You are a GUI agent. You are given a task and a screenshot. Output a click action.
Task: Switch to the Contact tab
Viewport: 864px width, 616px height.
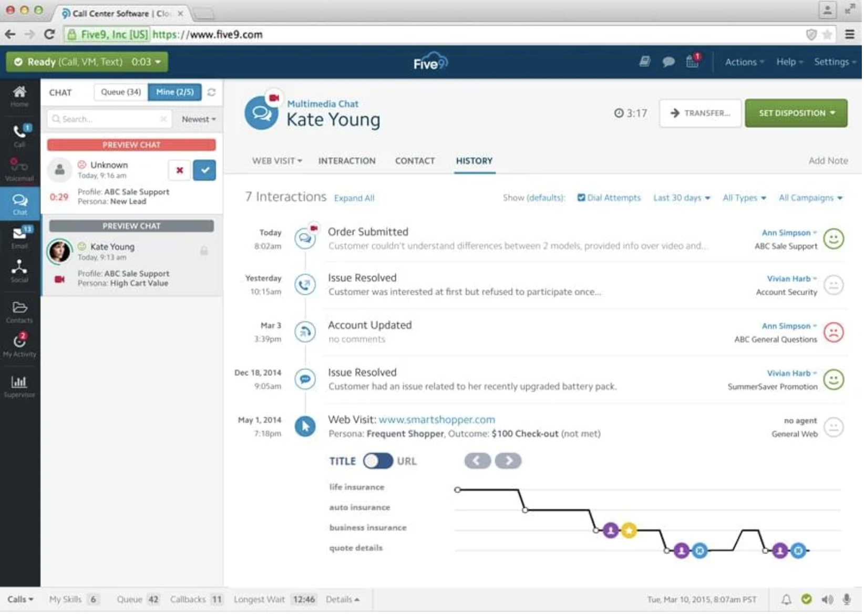pyautogui.click(x=415, y=161)
